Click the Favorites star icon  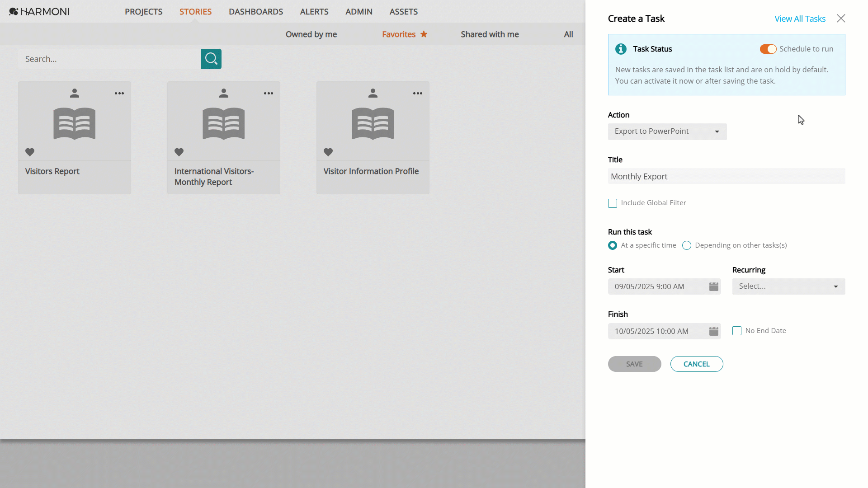point(424,34)
